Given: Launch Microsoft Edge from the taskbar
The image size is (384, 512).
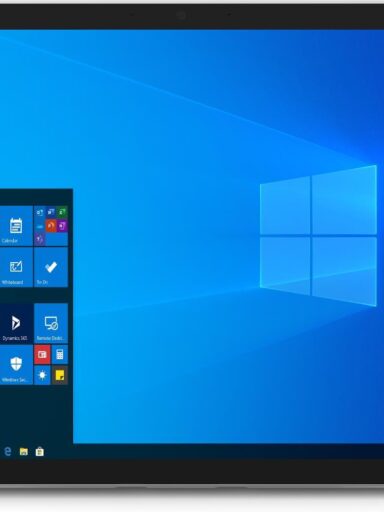Looking at the screenshot, I should (x=7, y=451).
